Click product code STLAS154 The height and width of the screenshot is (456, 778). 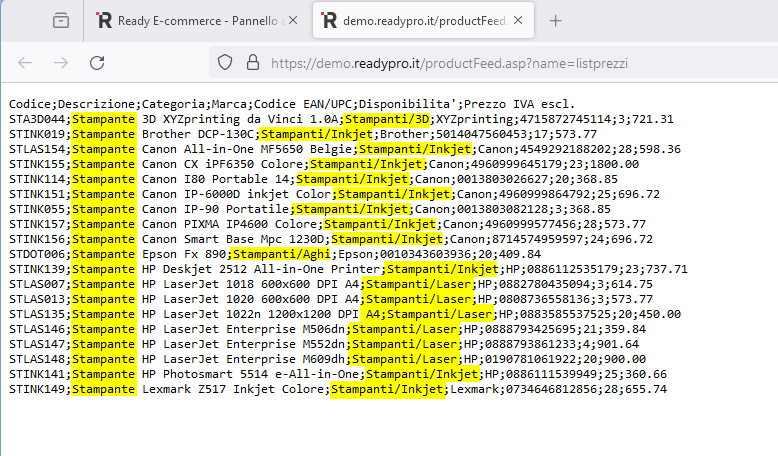[x=37, y=149]
